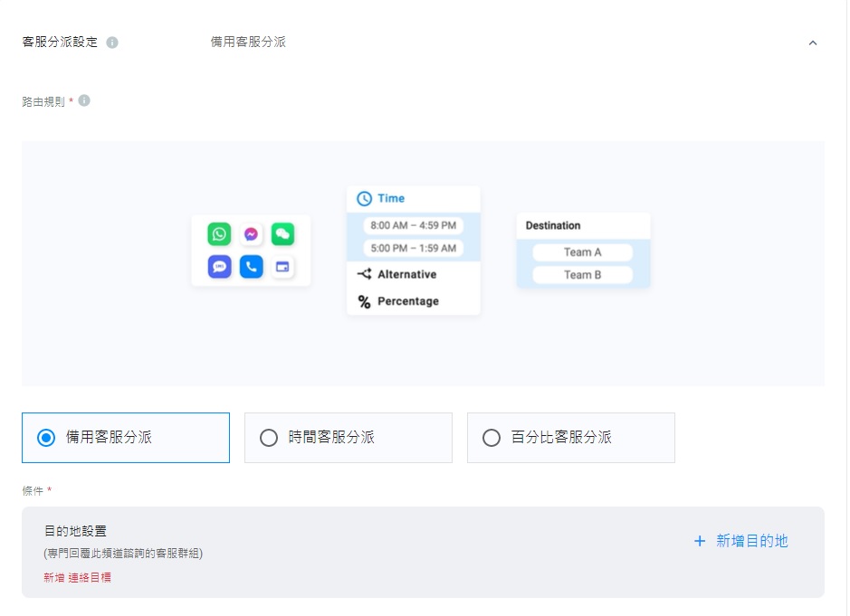Click the red 新增 連絡目標 validation text
This screenshot has width=850, height=616.
pyautogui.click(x=77, y=577)
